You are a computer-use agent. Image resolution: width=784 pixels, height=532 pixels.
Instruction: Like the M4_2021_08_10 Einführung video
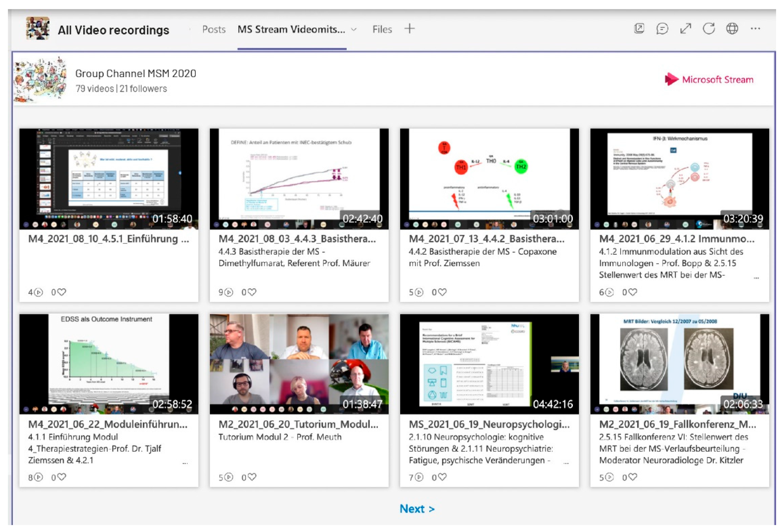click(x=62, y=292)
